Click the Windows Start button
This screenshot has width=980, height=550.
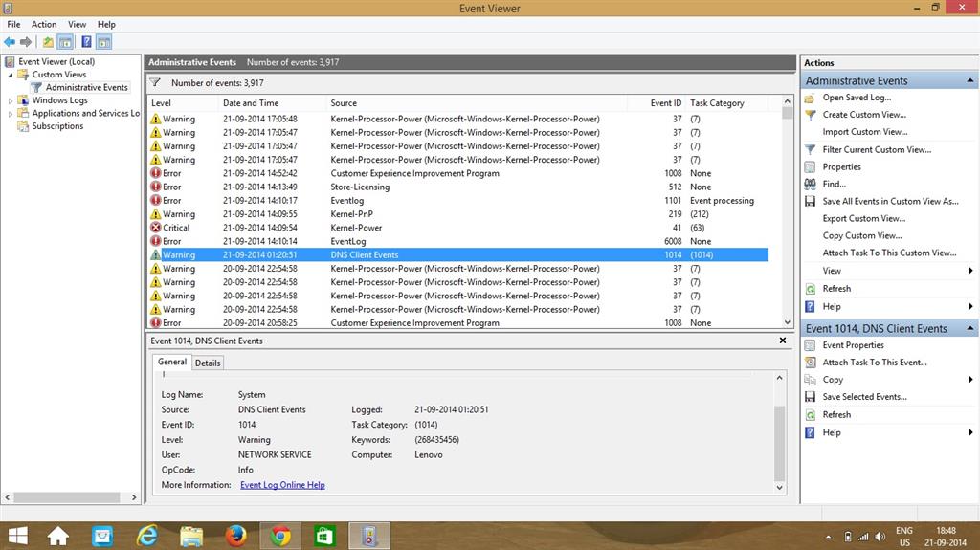pos(17,536)
